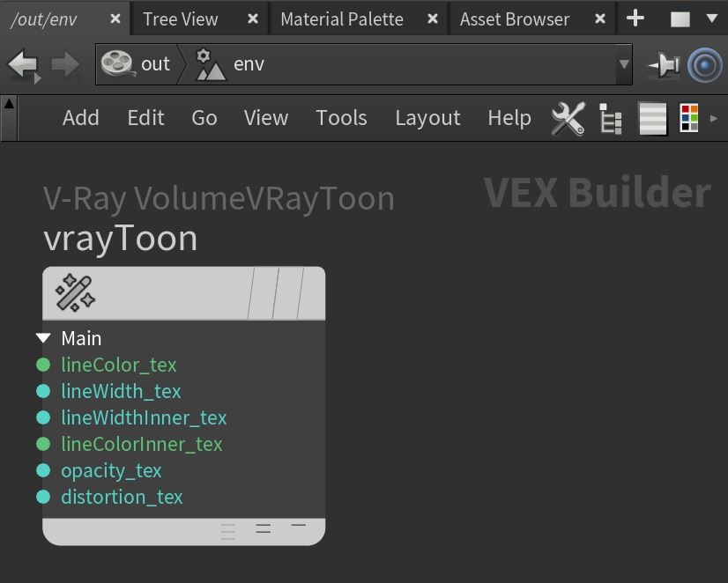Pin the network pane tab

(x=664, y=64)
